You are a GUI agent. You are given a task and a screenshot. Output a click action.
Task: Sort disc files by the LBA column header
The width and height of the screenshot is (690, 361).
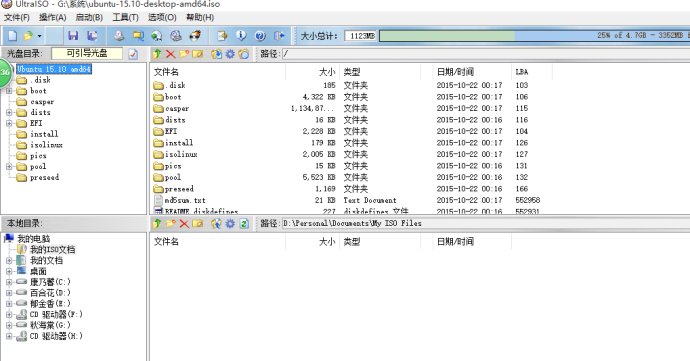532,72
